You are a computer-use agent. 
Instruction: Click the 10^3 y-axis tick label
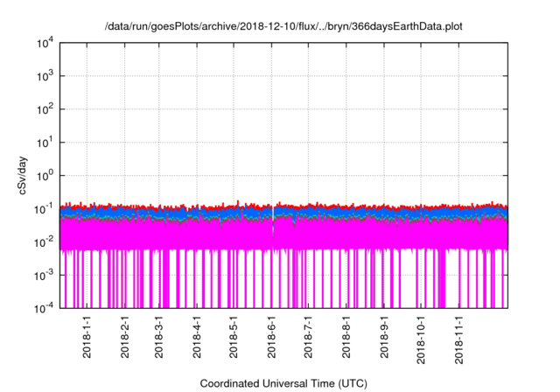[x=45, y=76]
